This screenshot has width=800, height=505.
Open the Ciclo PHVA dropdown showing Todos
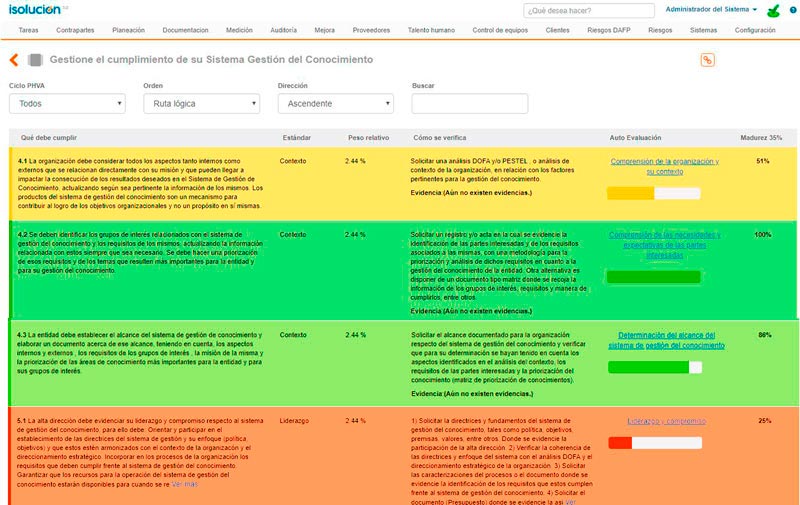(x=67, y=104)
